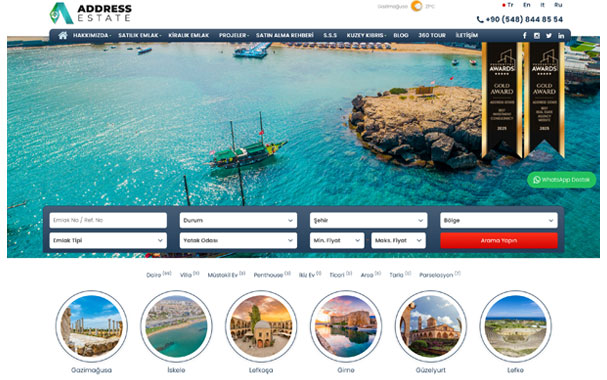Open the Gazimağusa circular city image
This screenshot has width=607, height=380.
(x=91, y=326)
